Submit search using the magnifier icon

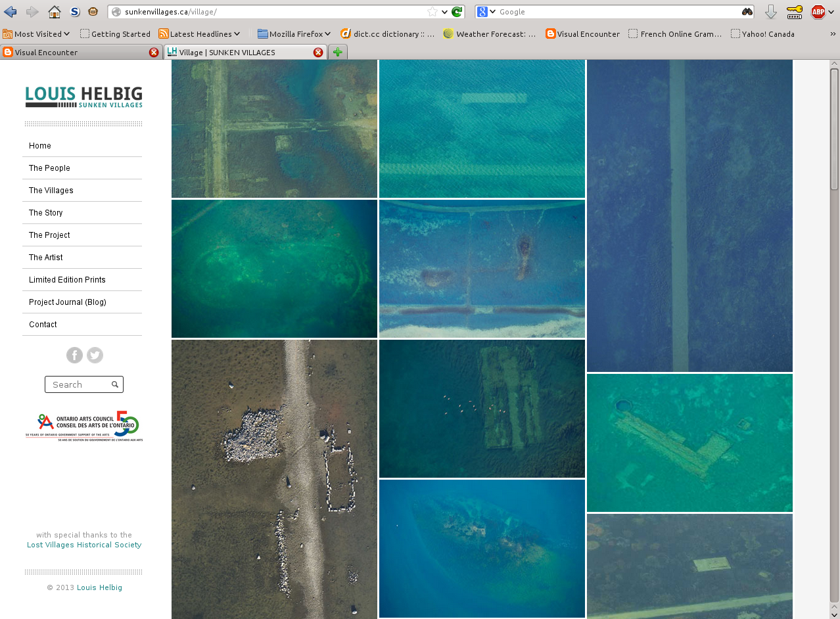(115, 384)
